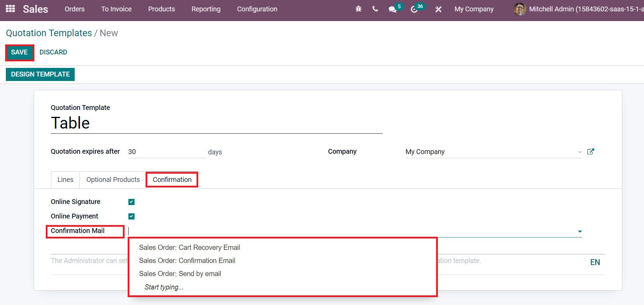Expand the Company dropdown arrow
Viewport: 644px width, 305px height.
click(x=580, y=152)
